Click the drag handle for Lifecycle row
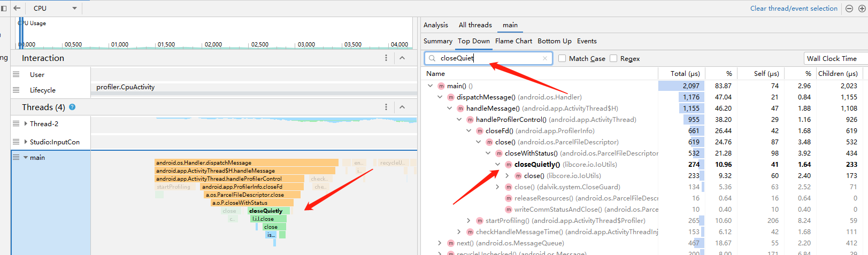This screenshot has height=255, width=868. (x=16, y=90)
